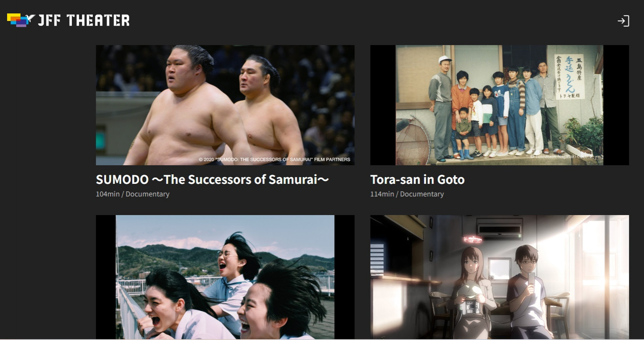This screenshot has height=340, width=644.
Task: Click the 104min / Documentary label
Action: click(x=133, y=194)
